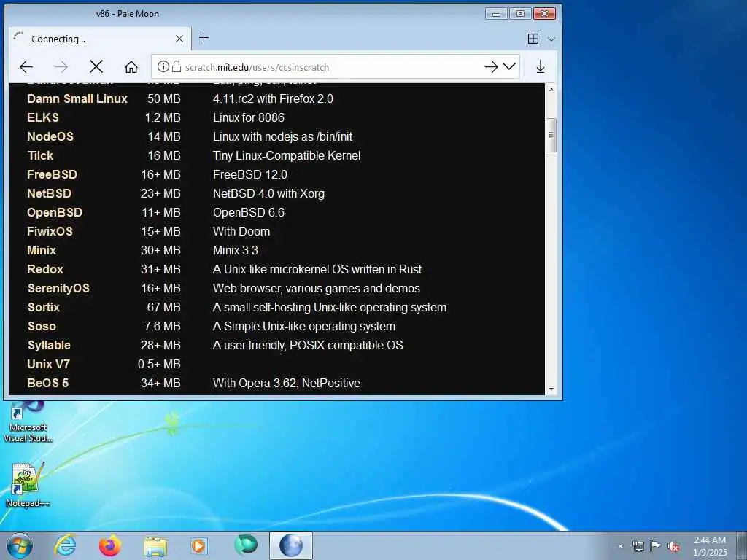Image resolution: width=747 pixels, height=560 pixels.
Task: Open the Unix V7 link
Action: coord(48,365)
